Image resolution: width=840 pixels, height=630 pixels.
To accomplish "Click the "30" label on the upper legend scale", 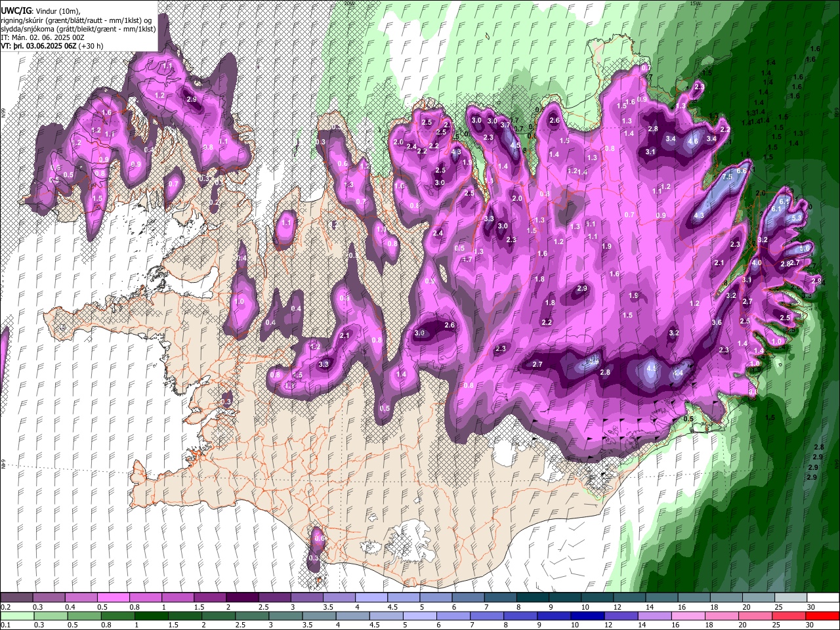I will tap(811, 607).
